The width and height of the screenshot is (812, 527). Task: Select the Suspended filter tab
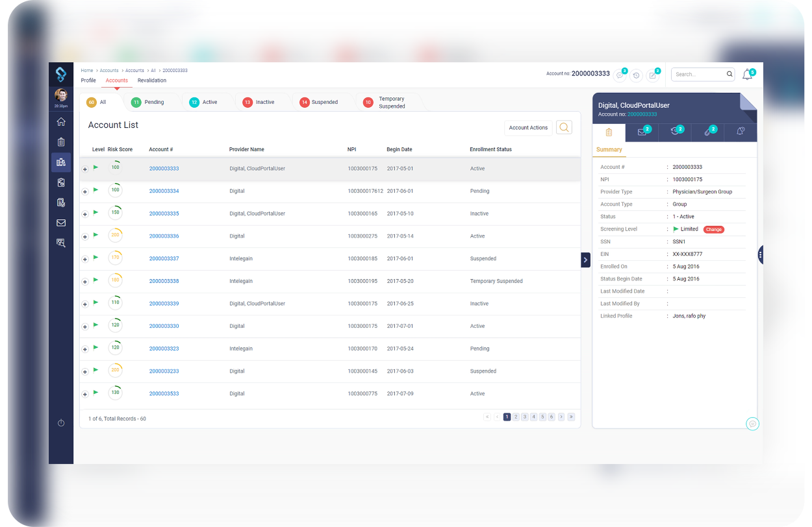point(318,102)
